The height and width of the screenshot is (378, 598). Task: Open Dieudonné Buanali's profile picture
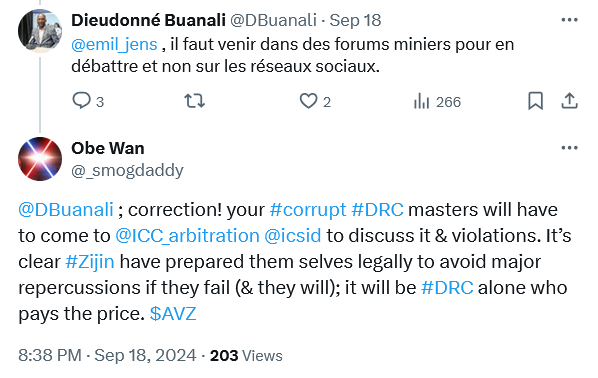click(40, 31)
